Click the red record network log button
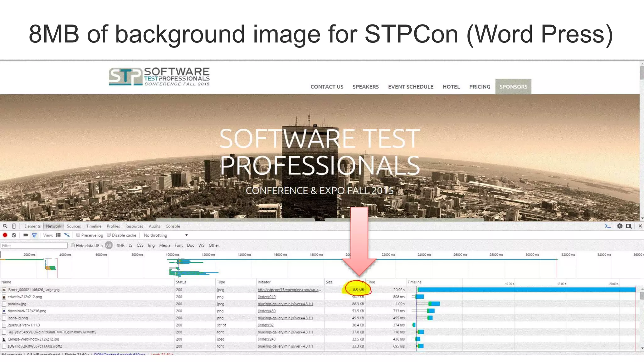Image resolution: width=644 pixels, height=362 pixels. (5, 235)
